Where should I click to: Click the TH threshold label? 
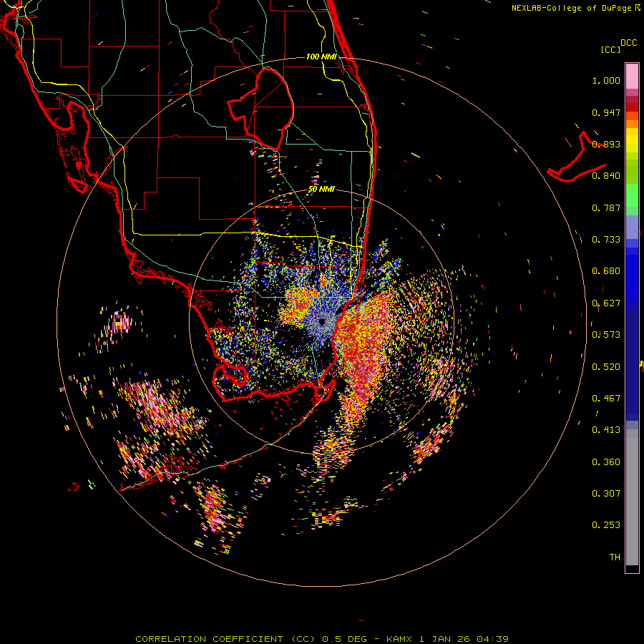pyautogui.click(x=615, y=557)
